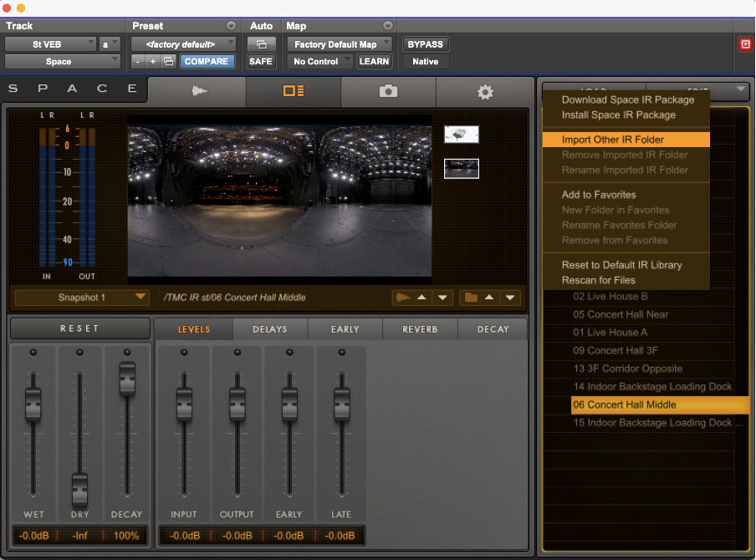Choose Rescan for Files
Viewport: 756px width, 560px height.
626,281
